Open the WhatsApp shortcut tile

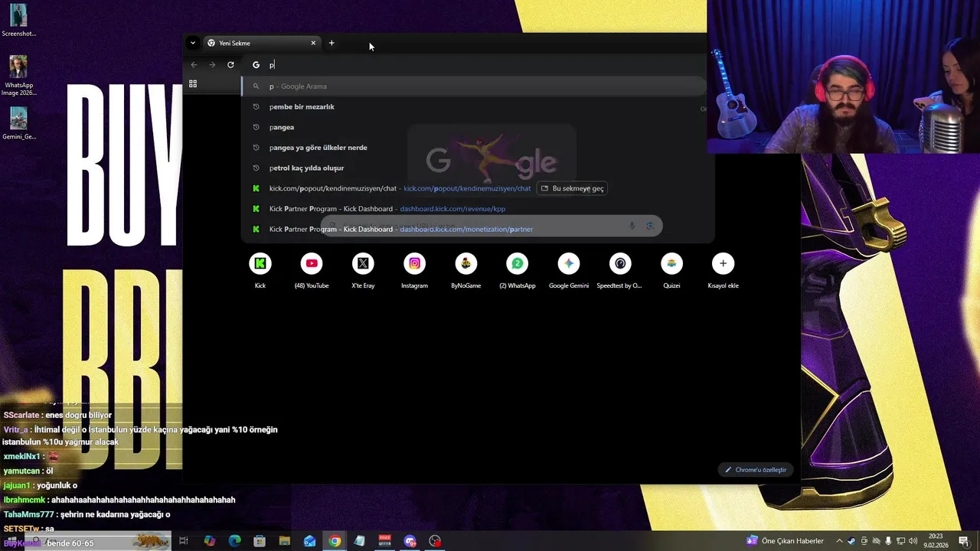point(518,270)
